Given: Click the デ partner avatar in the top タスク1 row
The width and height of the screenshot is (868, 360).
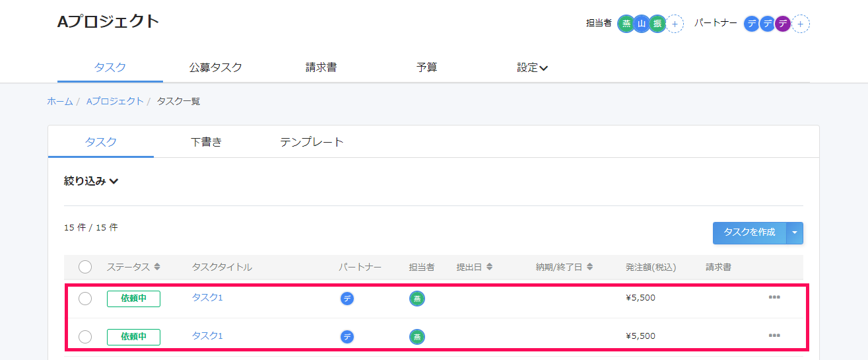Looking at the screenshot, I should coord(347,299).
